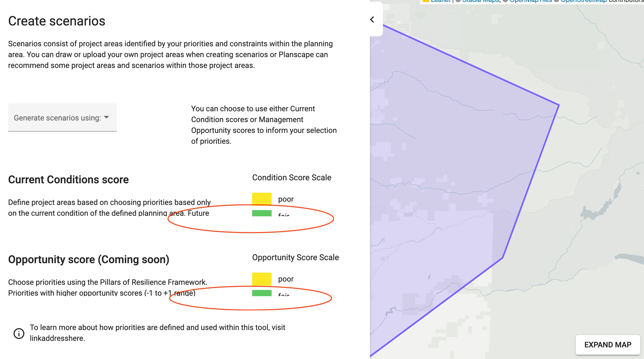This screenshot has width=644, height=359.
Task: Click the green swatch in Opportunity Score Scale
Action: click(261, 293)
